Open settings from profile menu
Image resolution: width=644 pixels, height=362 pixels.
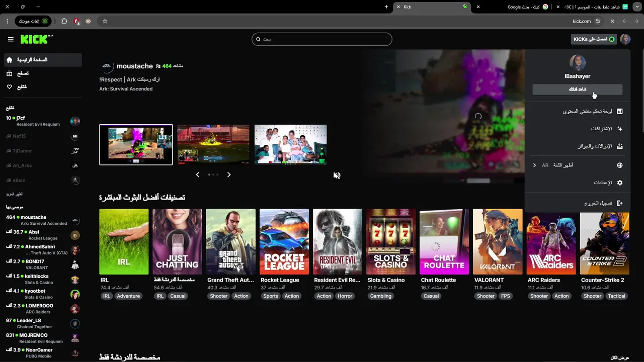577,183
